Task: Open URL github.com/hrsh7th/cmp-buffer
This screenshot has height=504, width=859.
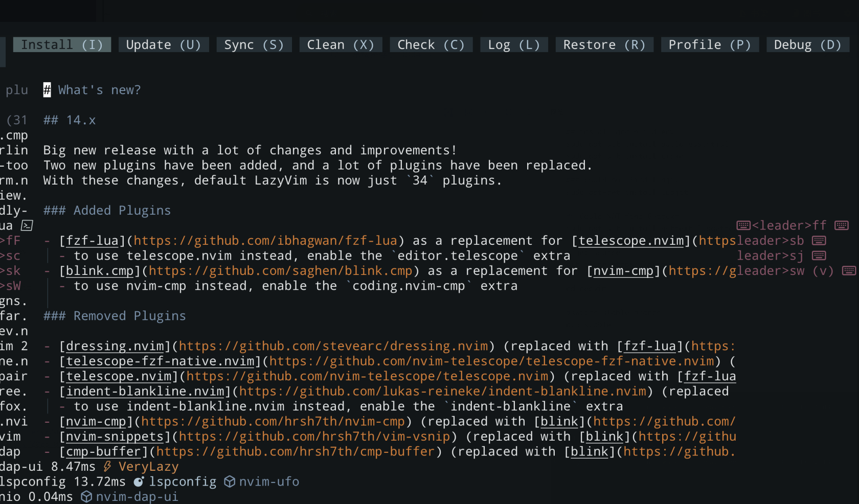Action: click(x=296, y=452)
